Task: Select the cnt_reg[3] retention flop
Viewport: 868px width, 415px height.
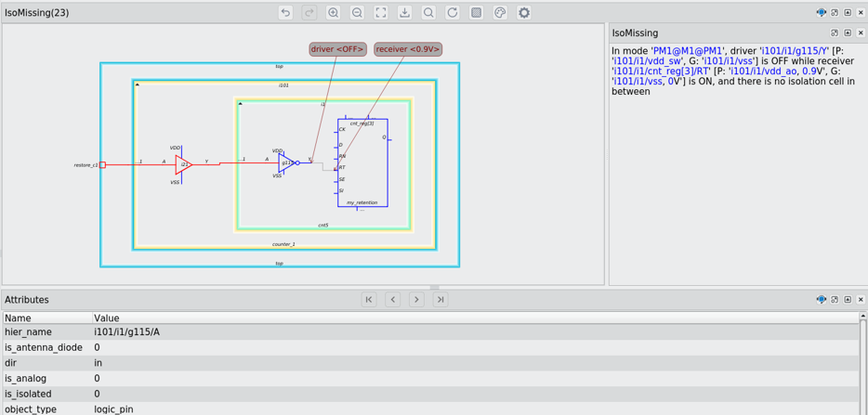Action: 362,162
